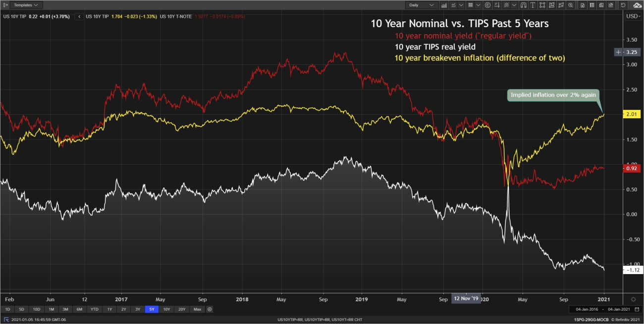Open the Templates dropdown

26,5
